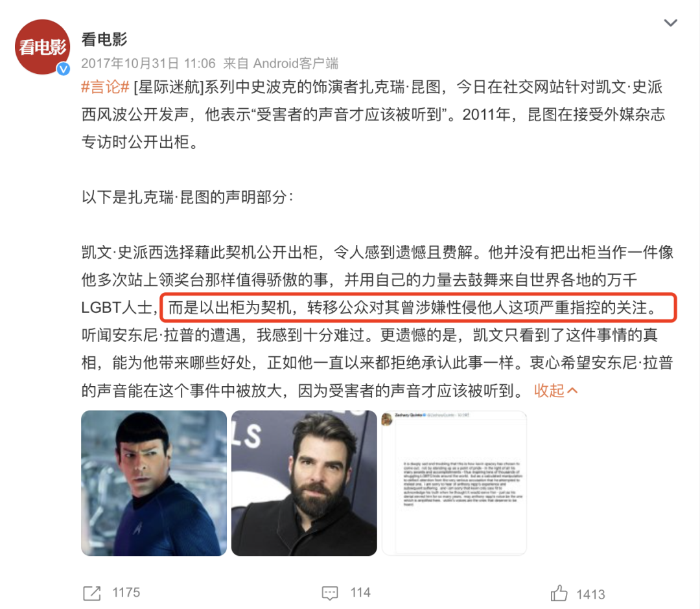Click the repost share icon

[x=92, y=593]
